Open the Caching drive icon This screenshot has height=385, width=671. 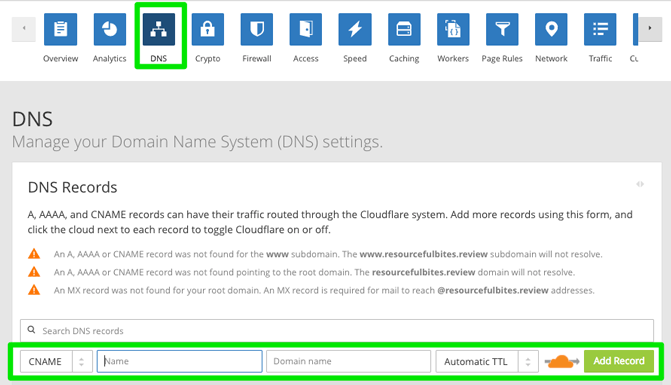[404, 29]
